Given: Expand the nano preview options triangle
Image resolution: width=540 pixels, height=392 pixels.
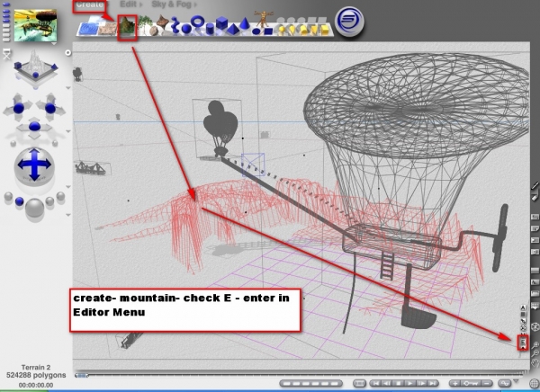Looking at the screenshot, I should point(53,44).
